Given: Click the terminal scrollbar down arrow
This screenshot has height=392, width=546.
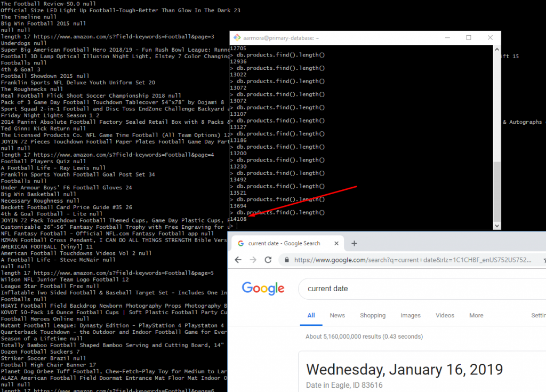Looking at the screenshot, I should click(497, 226).
